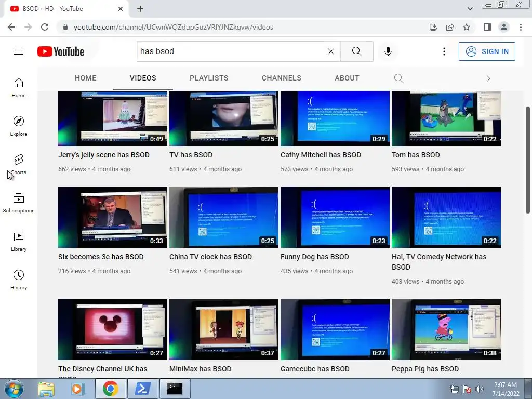Click title Gamecube has BSOD
Screen dimensions: 532x399
[x=315, y=369]
